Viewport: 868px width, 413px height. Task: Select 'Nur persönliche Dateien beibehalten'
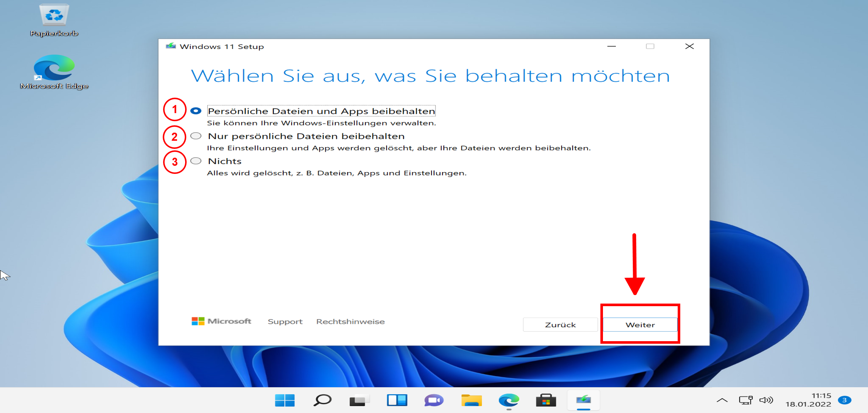pos(195,136)
